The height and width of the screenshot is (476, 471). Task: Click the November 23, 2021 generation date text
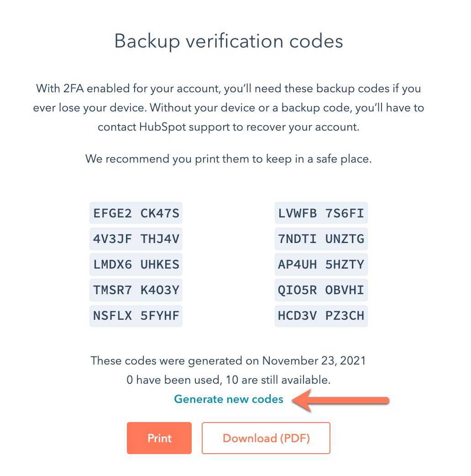pyautogui.click(x=228, y=360)
